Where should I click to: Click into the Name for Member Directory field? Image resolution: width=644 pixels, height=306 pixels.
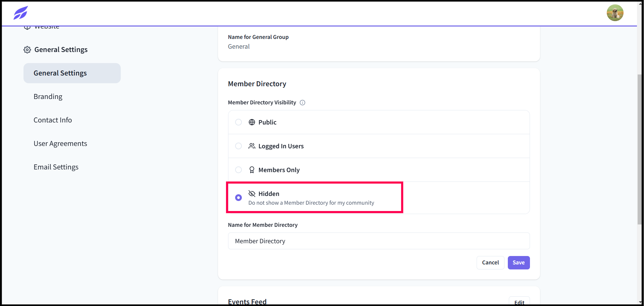379,241
